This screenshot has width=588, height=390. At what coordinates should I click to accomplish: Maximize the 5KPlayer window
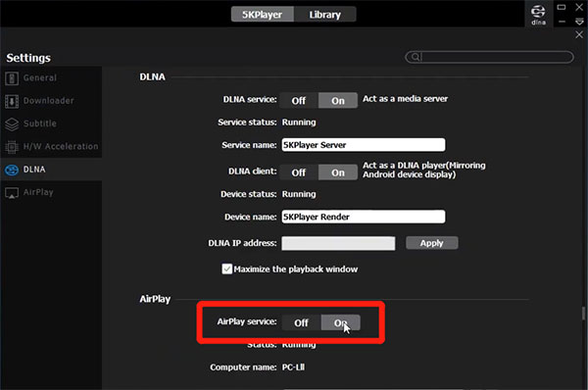coord(562,7)
